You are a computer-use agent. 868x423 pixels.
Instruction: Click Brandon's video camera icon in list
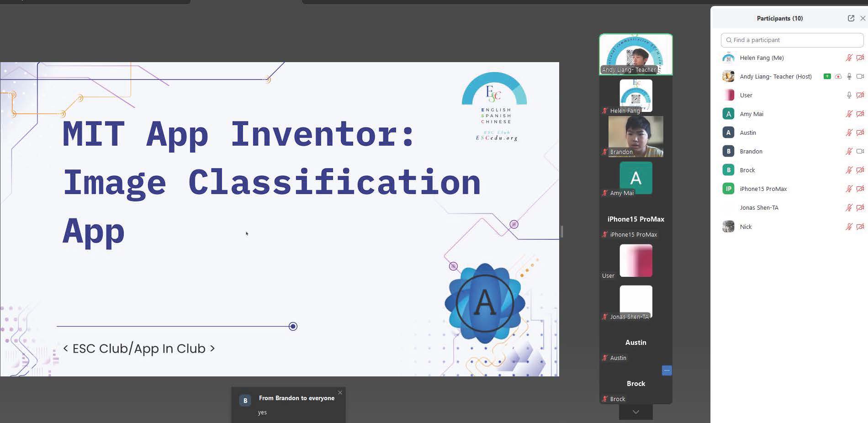tap(860, 151)
